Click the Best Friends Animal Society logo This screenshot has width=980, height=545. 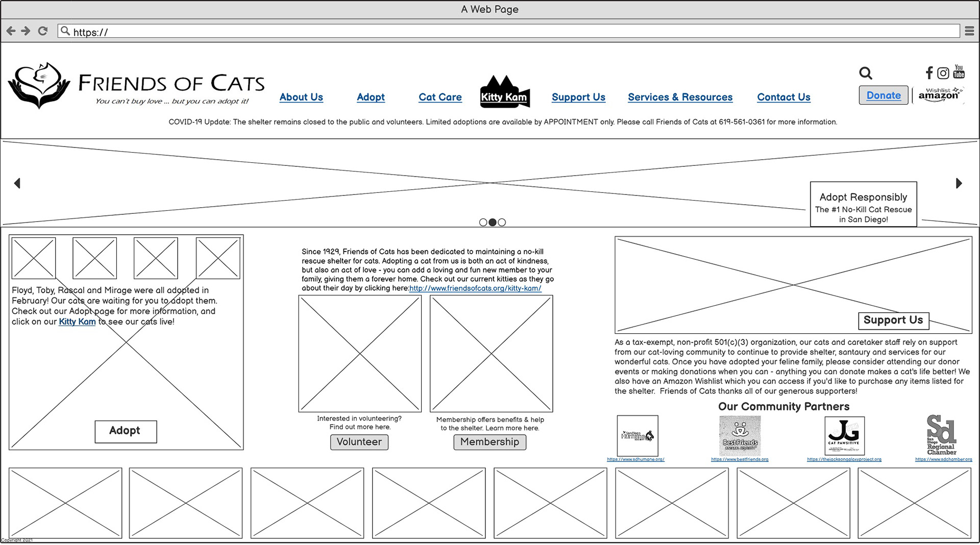(x=740, y=436)
